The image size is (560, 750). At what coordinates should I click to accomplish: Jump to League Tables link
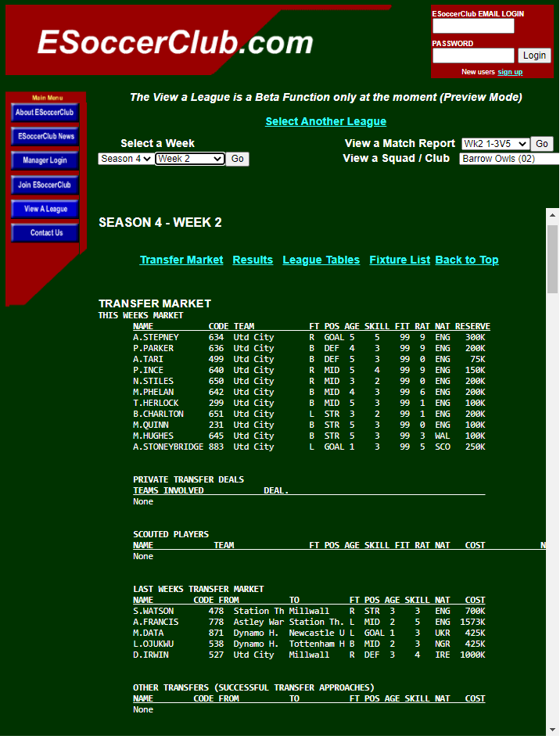[x=321, y=260]
